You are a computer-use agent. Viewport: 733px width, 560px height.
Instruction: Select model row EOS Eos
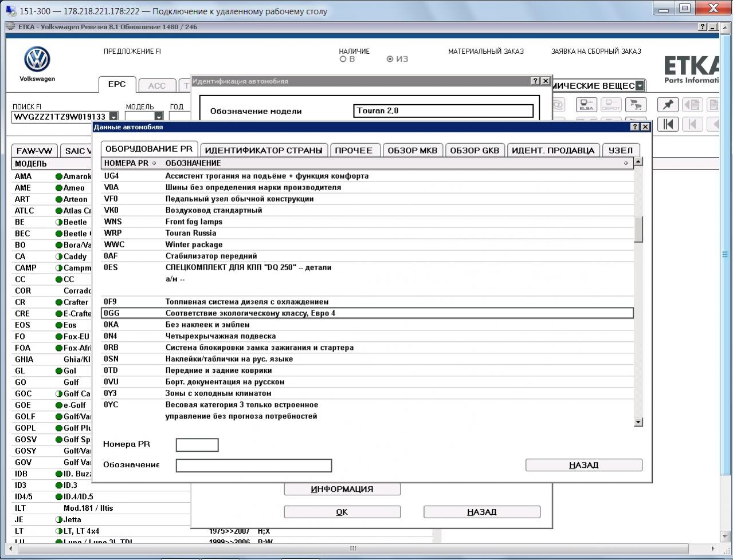point(53,325)
